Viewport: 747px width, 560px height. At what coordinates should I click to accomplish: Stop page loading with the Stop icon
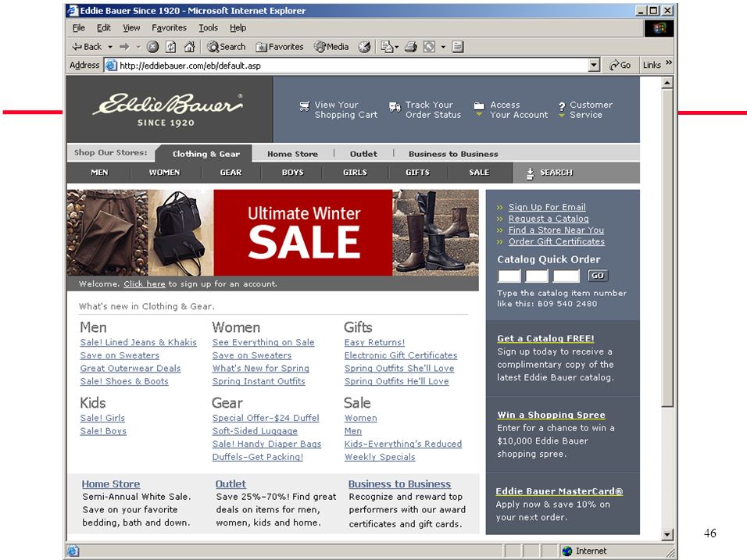[x=152, y=47]
